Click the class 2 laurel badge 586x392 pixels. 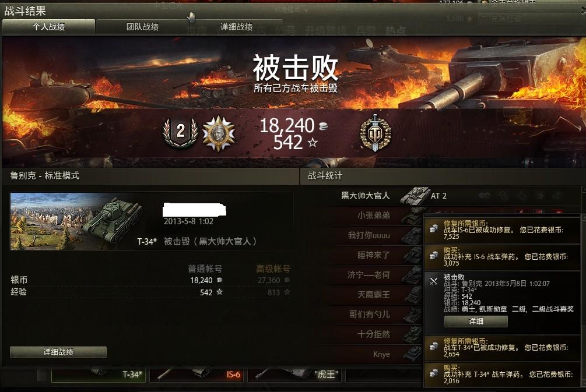tap(181, 133)
